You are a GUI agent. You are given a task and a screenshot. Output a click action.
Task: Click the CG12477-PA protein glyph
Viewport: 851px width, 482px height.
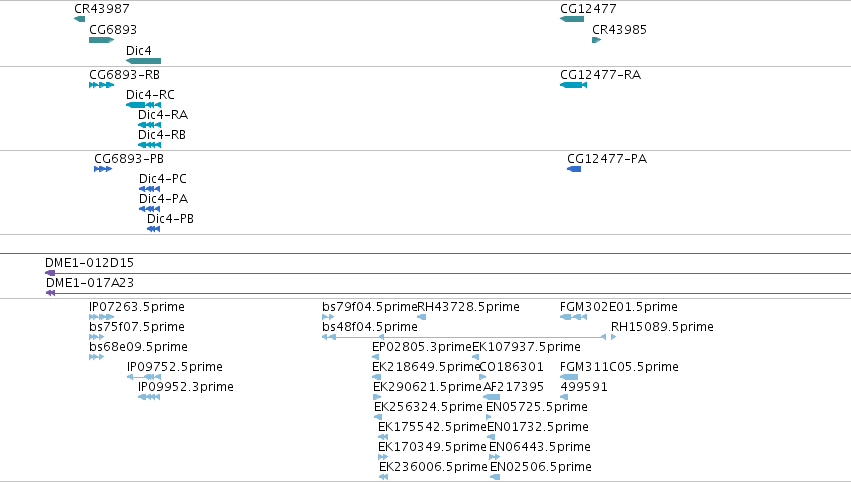point(574,169)
